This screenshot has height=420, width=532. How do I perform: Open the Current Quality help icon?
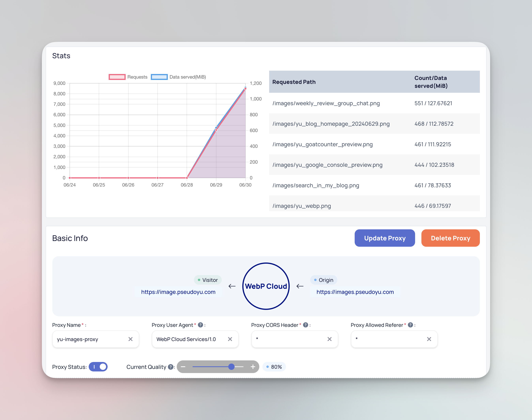171,367
